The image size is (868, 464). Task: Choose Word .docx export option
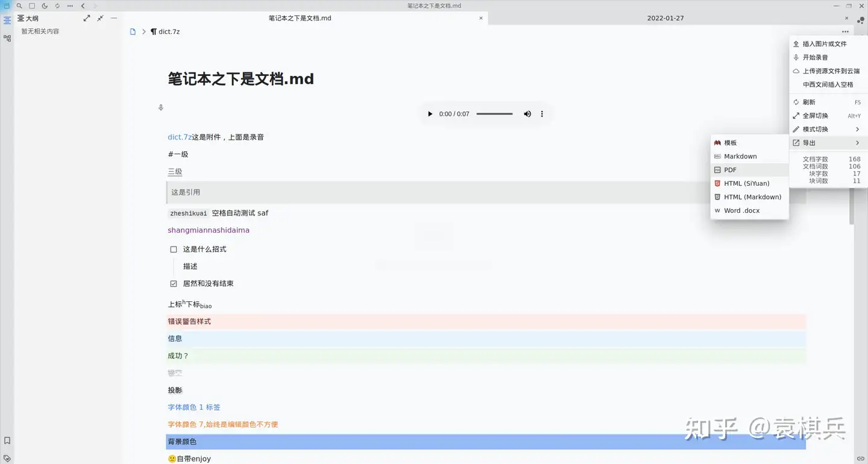[x=750, y=210]
